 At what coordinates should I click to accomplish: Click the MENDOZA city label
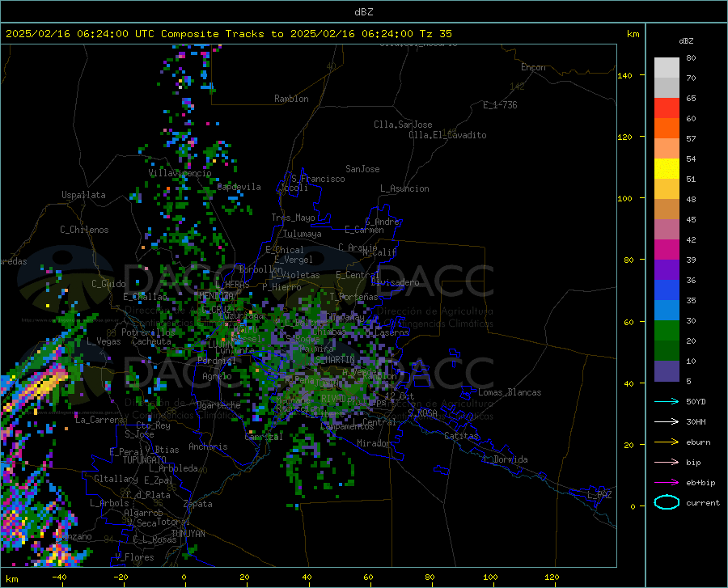[216, 296]
